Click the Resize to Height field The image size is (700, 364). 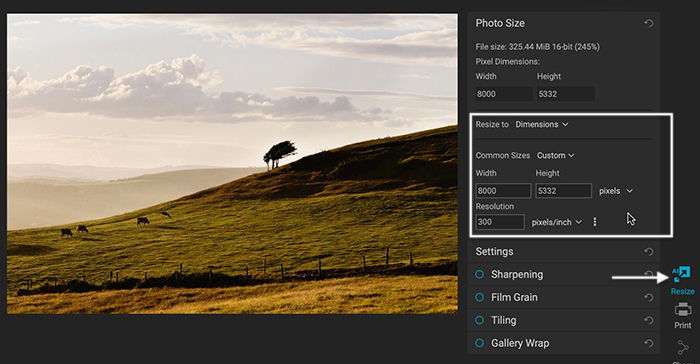click(563, 191)
